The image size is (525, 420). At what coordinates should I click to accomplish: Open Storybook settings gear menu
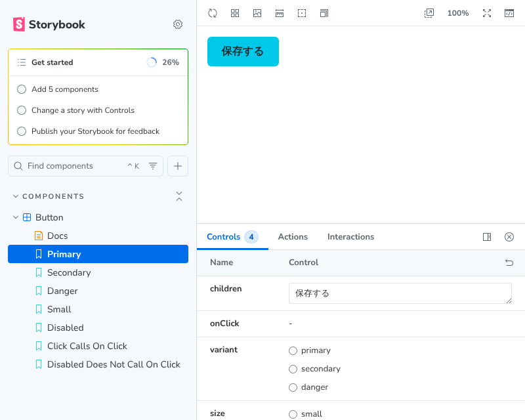point(178,24)
